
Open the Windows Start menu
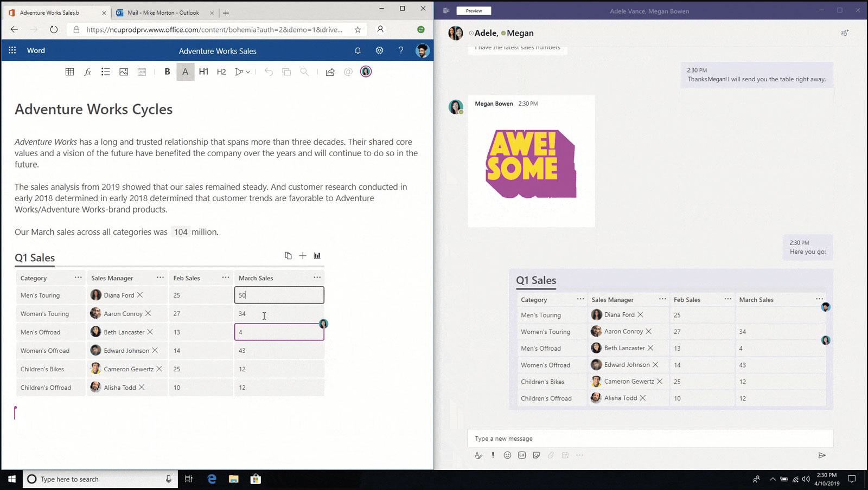tap(11, 479)
